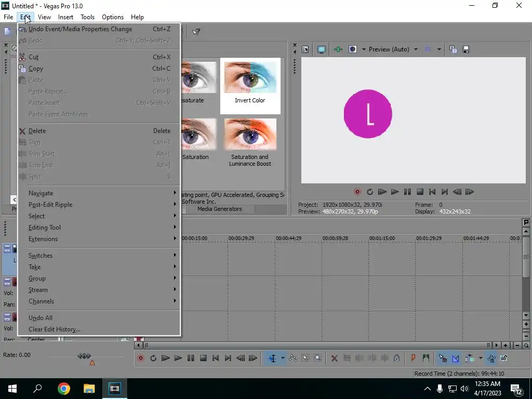Expand Editing Tool submenu
This screenshot has height=399, width=532.
99,228
